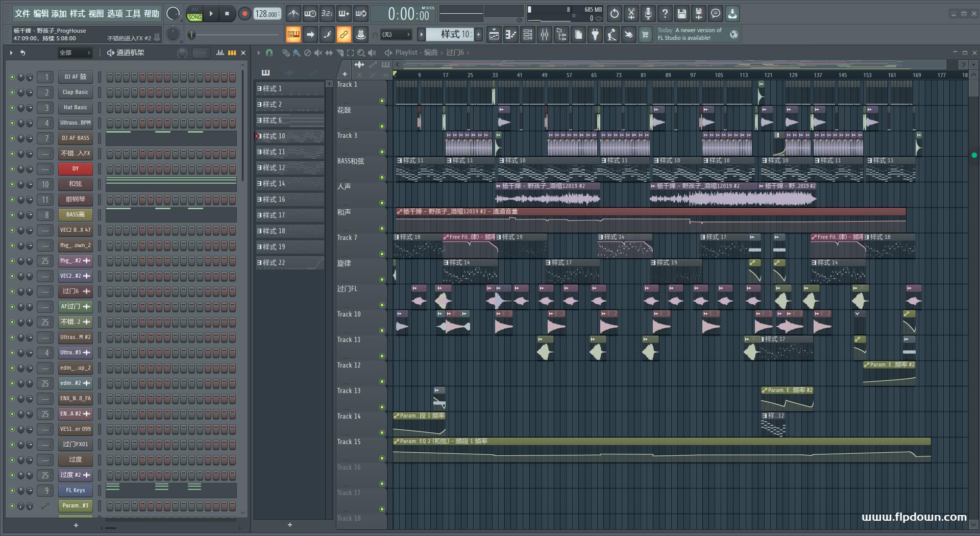Open audio editor scissors icon
The width and height of the screenshot is (980, 536).
click(x=631, y=14)
